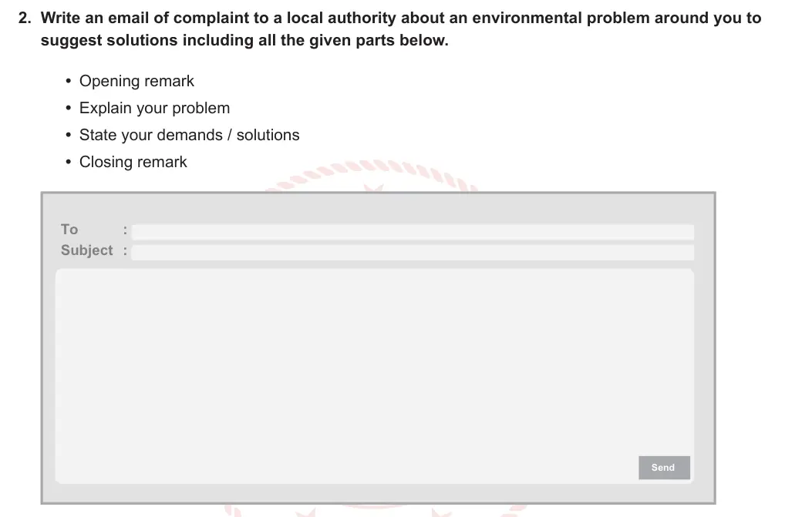Select the "Explain your problem" bullet item
Screen dimensions: 812x517
click(x=154, y=108)
